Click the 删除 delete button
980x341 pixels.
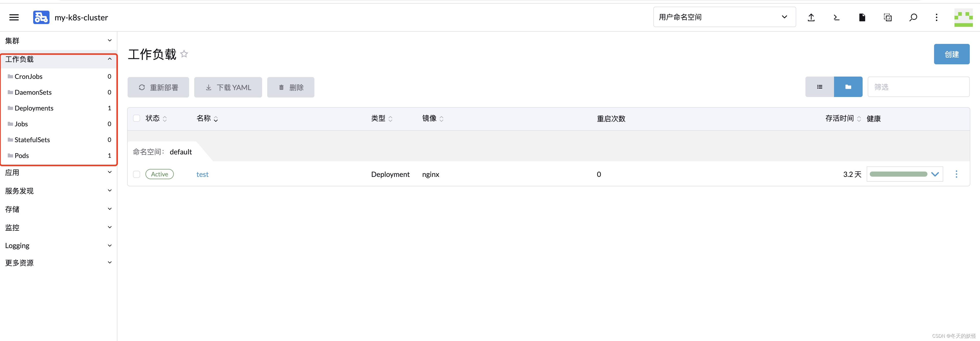pyautogui.click(x=291, y=87)
